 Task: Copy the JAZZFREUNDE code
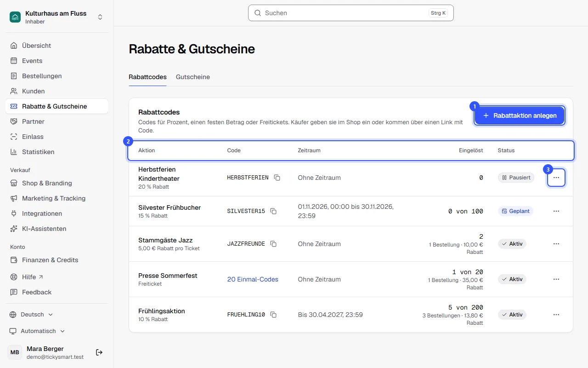pos(273,244)
